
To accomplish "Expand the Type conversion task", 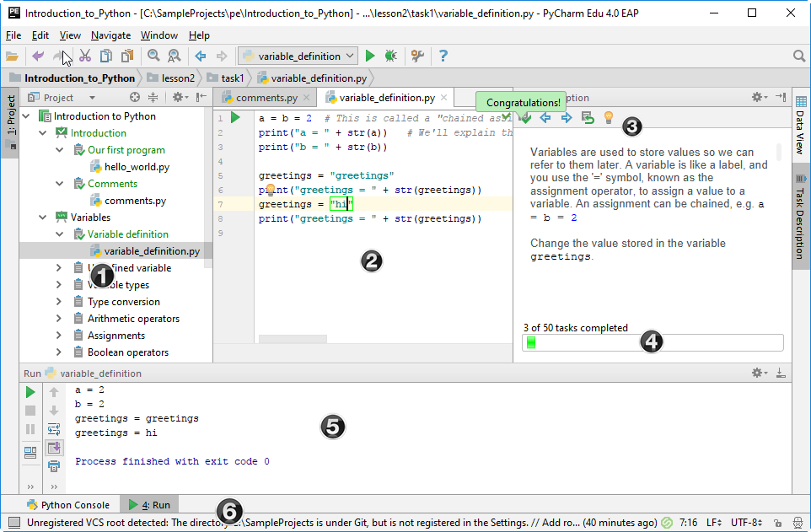I will click(58, 302).
